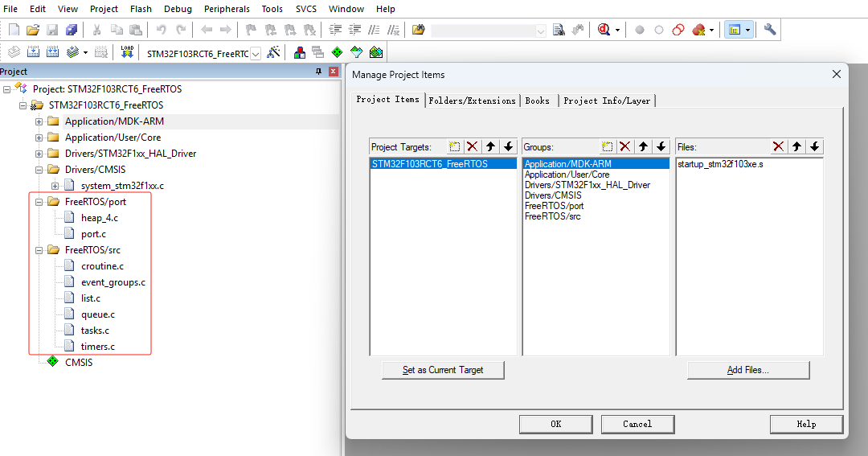Select startup_stm32f103xe.s in Files list
This screenshot has height=456, width=868.
point(720,164)
